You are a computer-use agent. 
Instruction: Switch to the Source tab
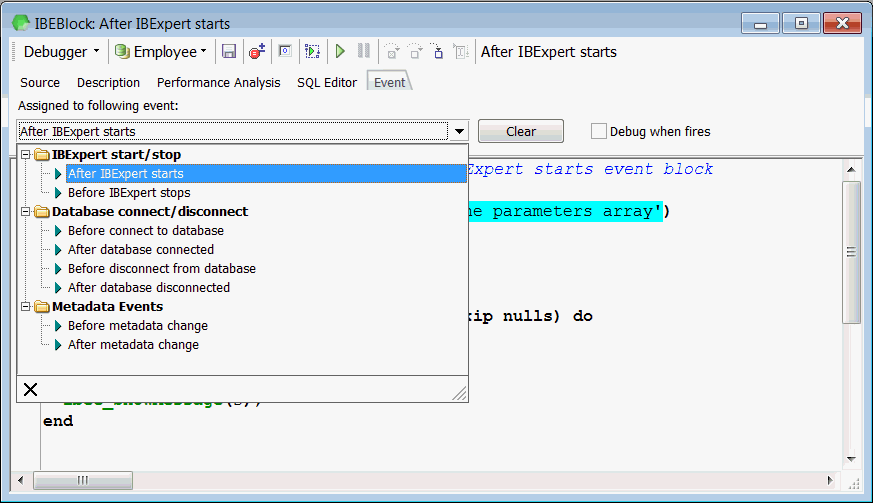click(x=40, y=82)
